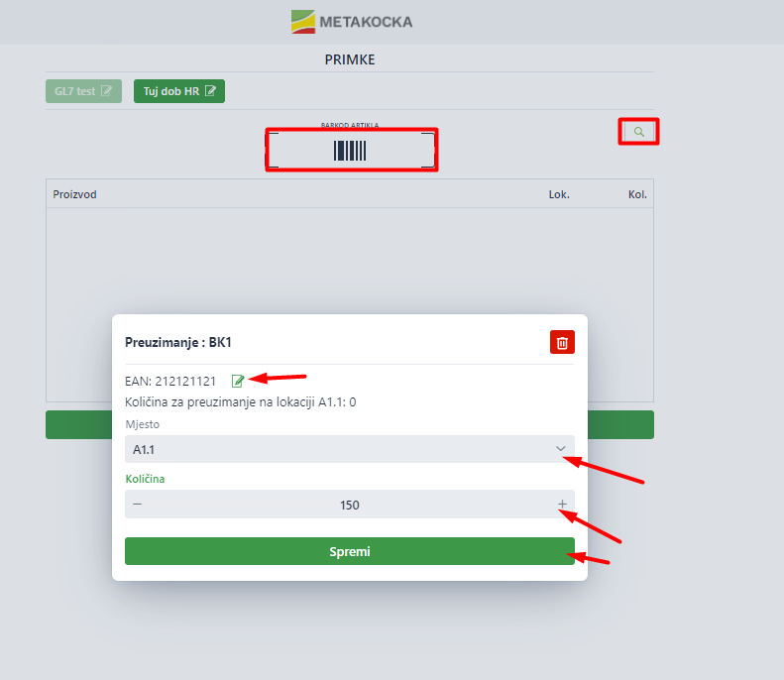Edit EAN with the pencil icon
The width and height of the screenshot is (784, 680).
[238, 381]
